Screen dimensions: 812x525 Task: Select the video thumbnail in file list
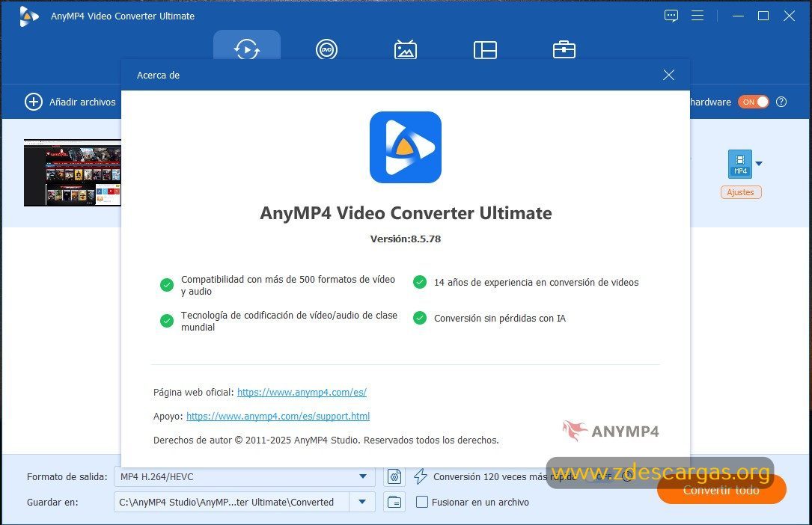click(x=73, y=172)
